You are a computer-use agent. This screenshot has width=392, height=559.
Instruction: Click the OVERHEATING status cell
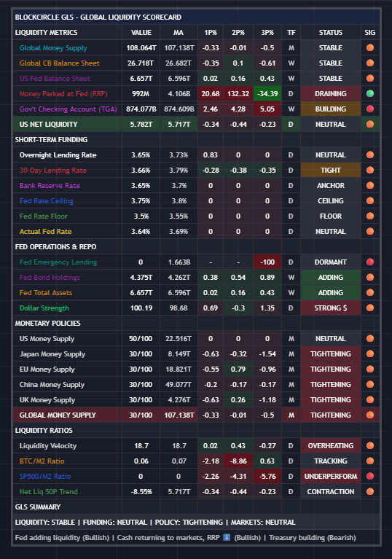330,445
